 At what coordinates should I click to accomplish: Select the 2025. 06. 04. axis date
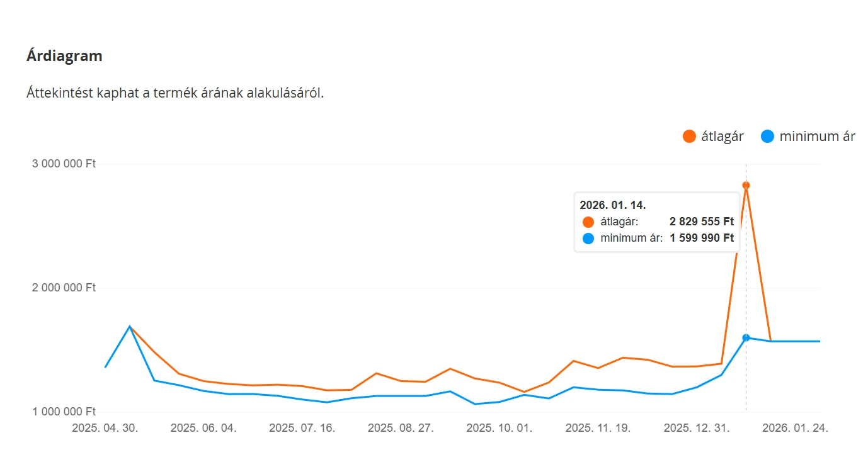coord(203,428)
